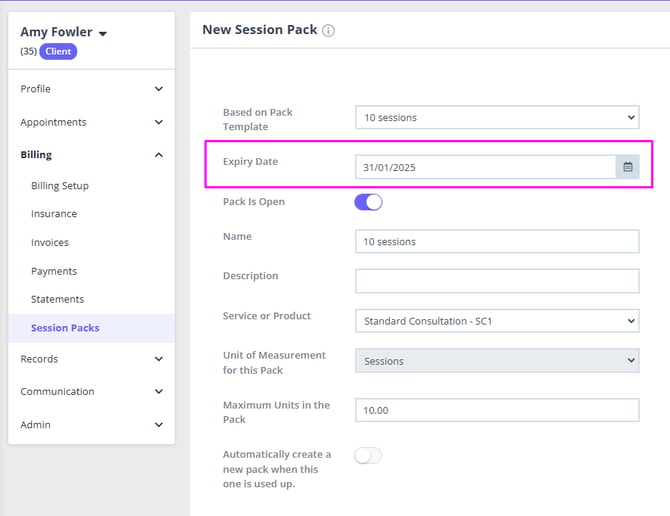The height and width of the screenshot is (516, 670).
Task: Open the Service or Product dropdown
Action: [x=496, y=321]
